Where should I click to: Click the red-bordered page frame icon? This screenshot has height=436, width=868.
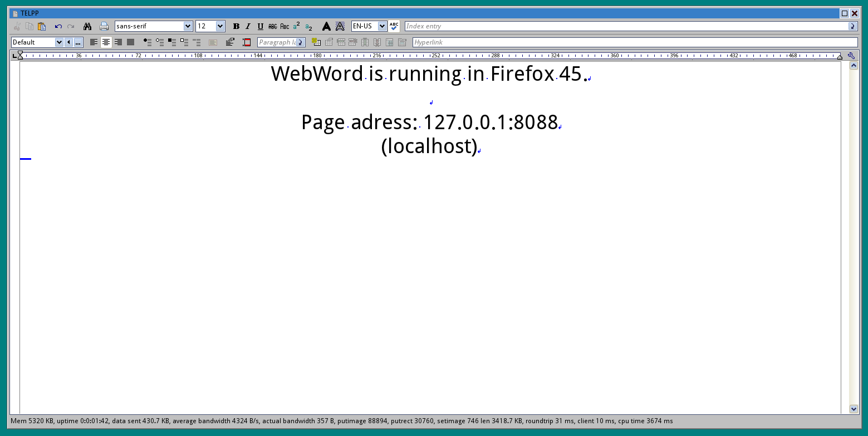point(247,42)
